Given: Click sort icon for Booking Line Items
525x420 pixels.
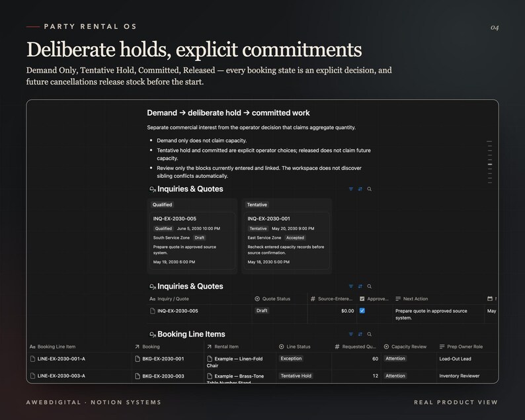Looking at the screenshot, I should (x=360, y=334).
